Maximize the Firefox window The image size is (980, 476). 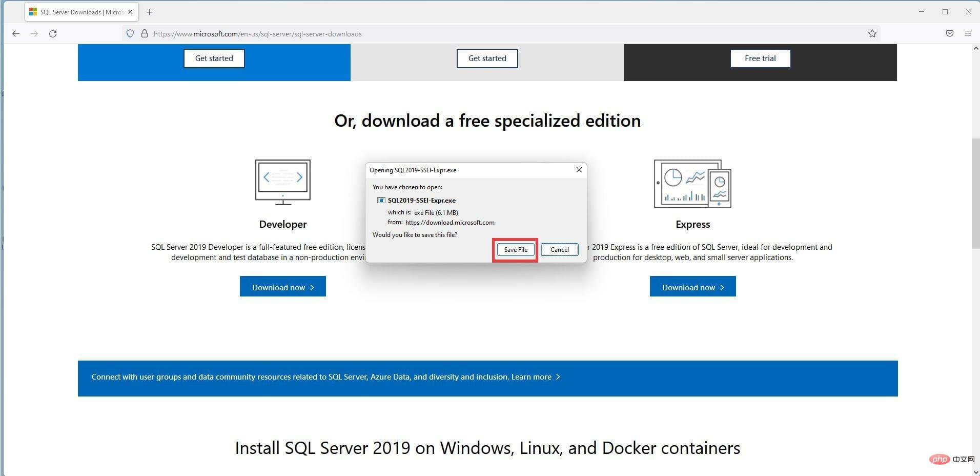pyautogui.click(x=945, y=12)
